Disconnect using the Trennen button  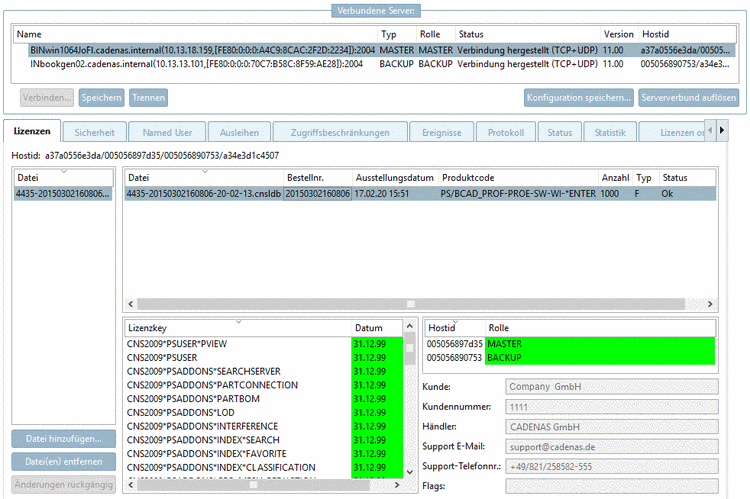148,98
